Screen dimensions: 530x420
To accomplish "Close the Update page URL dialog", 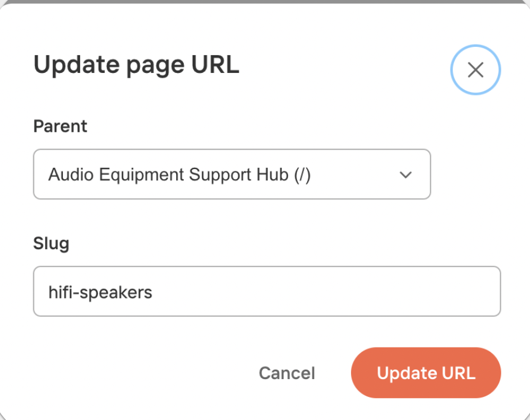I will (x=475, y=70).
